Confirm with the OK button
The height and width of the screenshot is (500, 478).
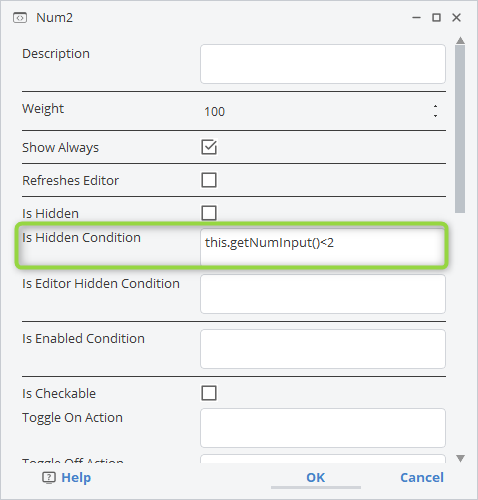pyautogui.click(x=316, y=477)
